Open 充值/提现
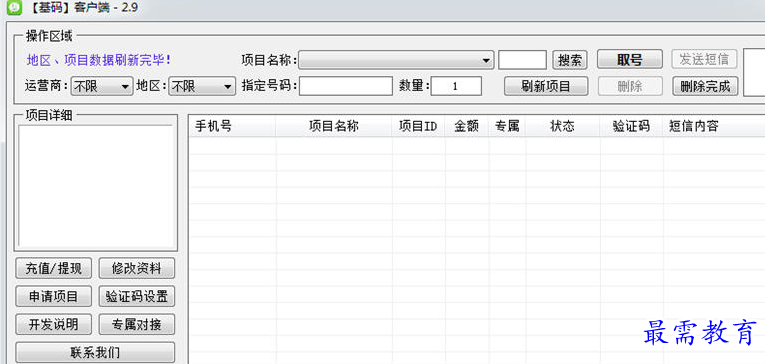This screenshot has width=765, height=364. tap(54, 268)
